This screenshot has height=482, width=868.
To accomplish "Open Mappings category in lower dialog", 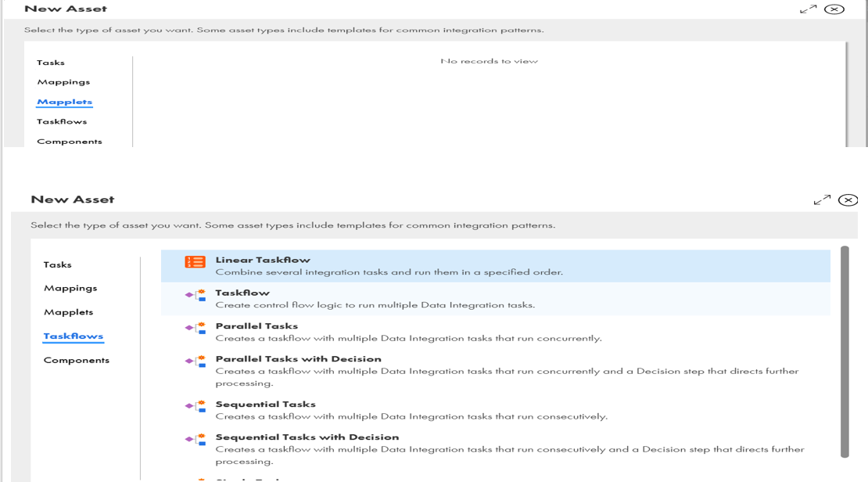I will click(70, 288).
